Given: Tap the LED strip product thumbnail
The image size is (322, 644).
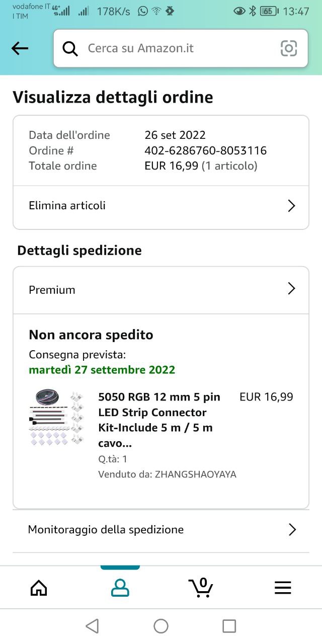Looking at the screenshot, I should click(x=55, y=418).
